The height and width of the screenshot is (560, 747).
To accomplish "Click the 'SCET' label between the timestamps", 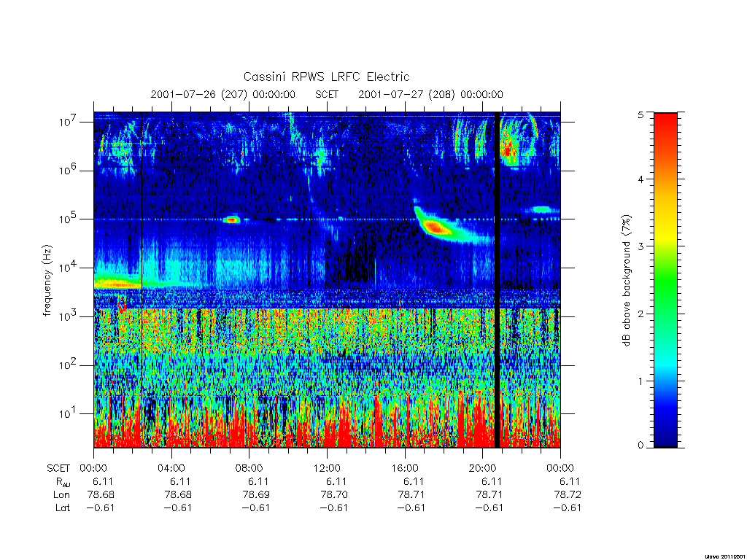I will pos(327,94).
